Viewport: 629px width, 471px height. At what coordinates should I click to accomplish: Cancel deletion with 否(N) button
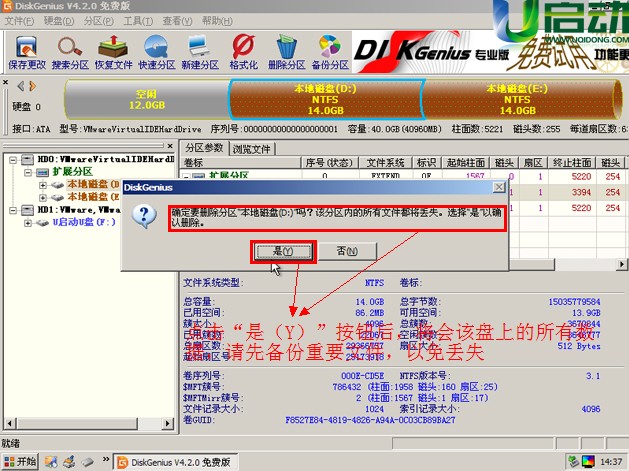(347, 252)
